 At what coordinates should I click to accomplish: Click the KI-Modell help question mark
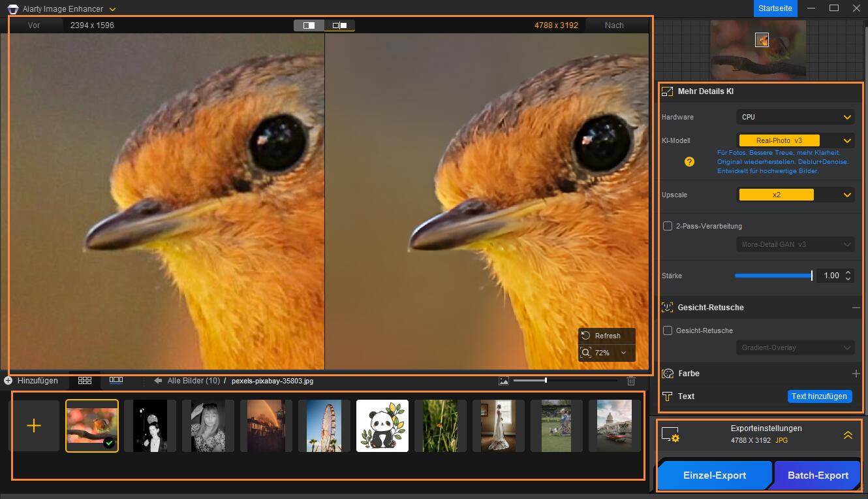click(689, 161)
